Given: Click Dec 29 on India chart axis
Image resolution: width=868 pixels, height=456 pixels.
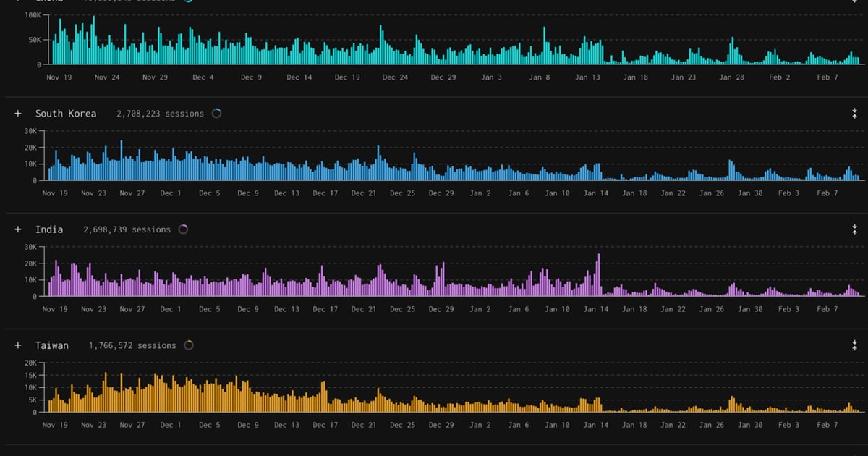Looking at the screenshot, I should 441,309.
